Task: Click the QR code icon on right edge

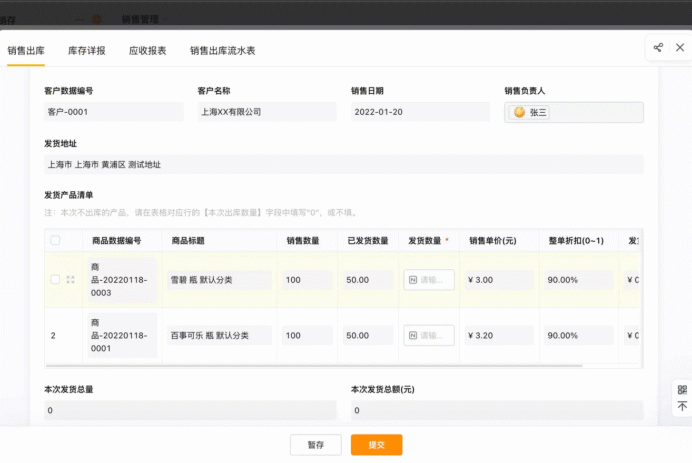Action: (x=682, y=389)
